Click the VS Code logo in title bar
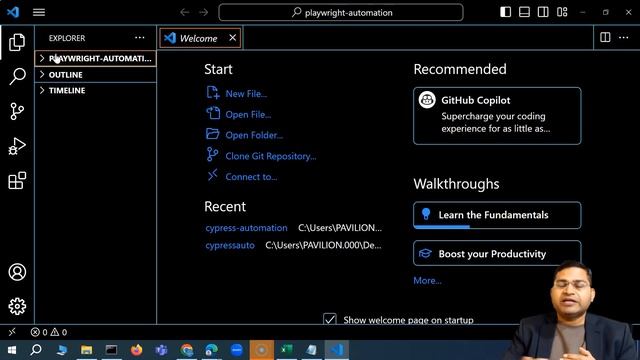This screenshot has height=360, width=640. click(13, 12)
